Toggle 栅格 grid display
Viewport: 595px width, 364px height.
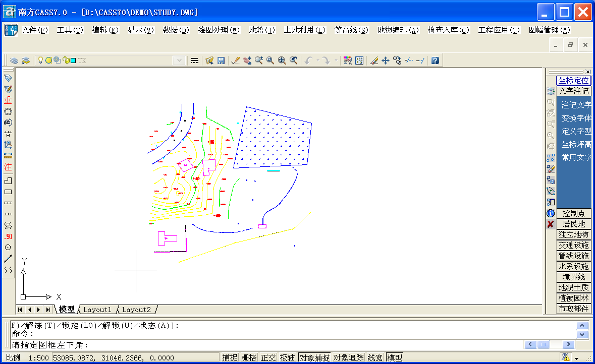[x=249, y=357]
